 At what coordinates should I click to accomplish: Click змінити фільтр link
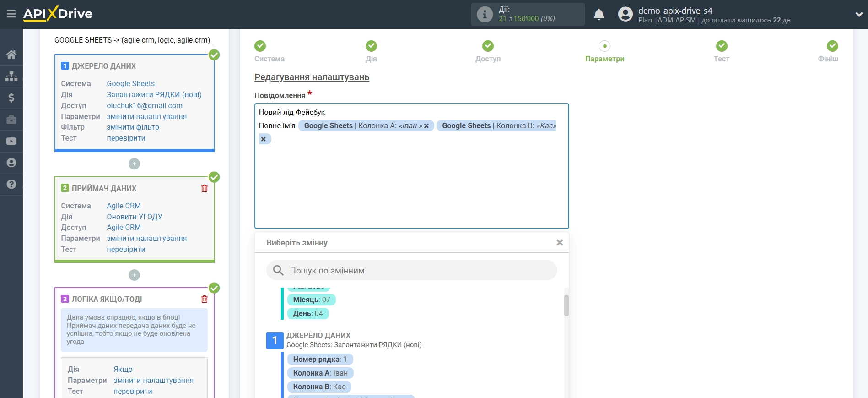[x=133, y=127]
